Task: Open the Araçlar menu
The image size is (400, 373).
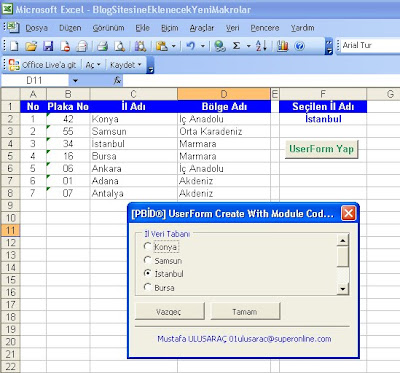Action: (x=202, y=28)
